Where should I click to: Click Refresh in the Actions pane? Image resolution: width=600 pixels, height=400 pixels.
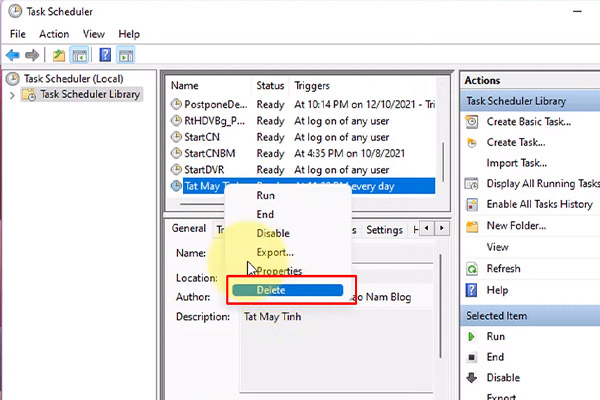coord(503,269)
